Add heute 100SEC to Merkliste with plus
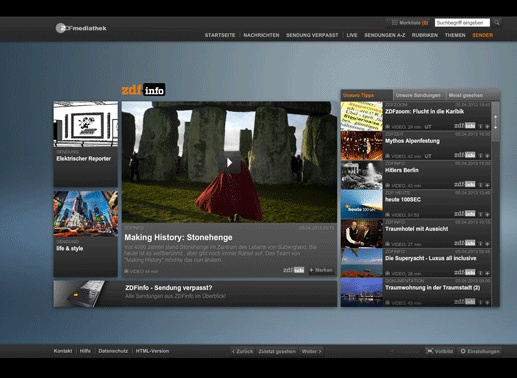Image resolution: width=517 pixels, height=378 pixels. click(x=487, y=215)
